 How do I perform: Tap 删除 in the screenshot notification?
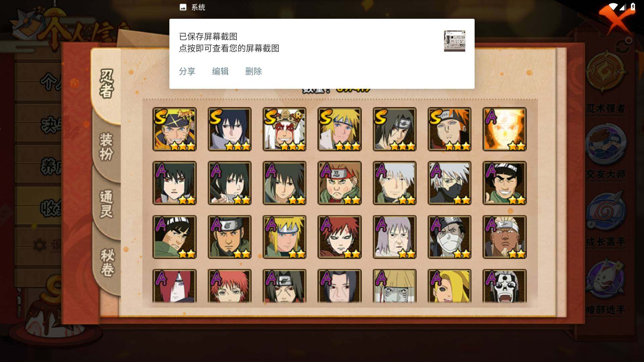coord(254,71)
